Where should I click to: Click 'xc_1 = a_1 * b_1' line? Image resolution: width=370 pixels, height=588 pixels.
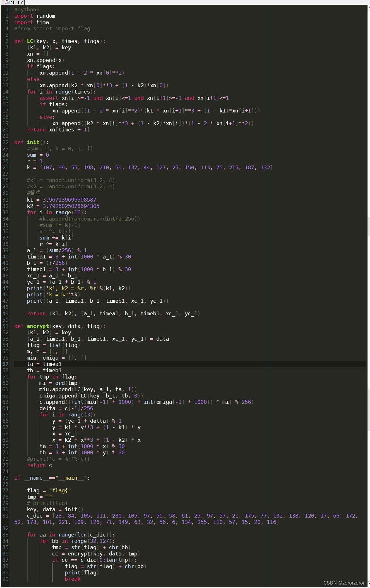point(52,276)
